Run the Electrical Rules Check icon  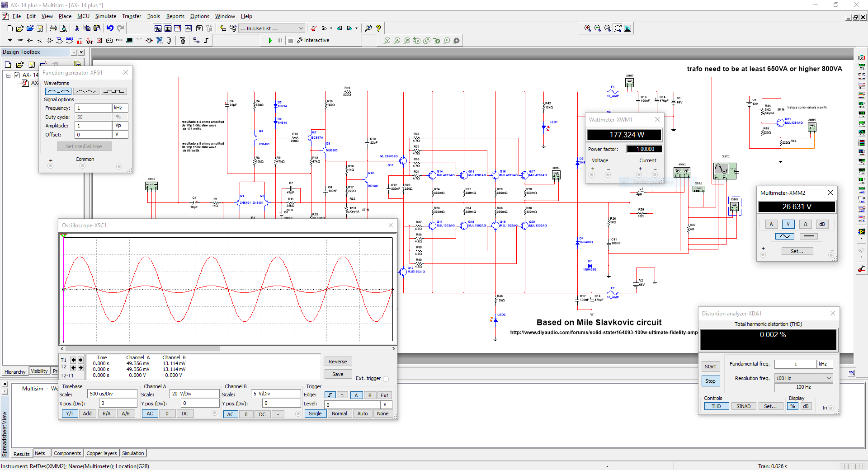(314, 28)
